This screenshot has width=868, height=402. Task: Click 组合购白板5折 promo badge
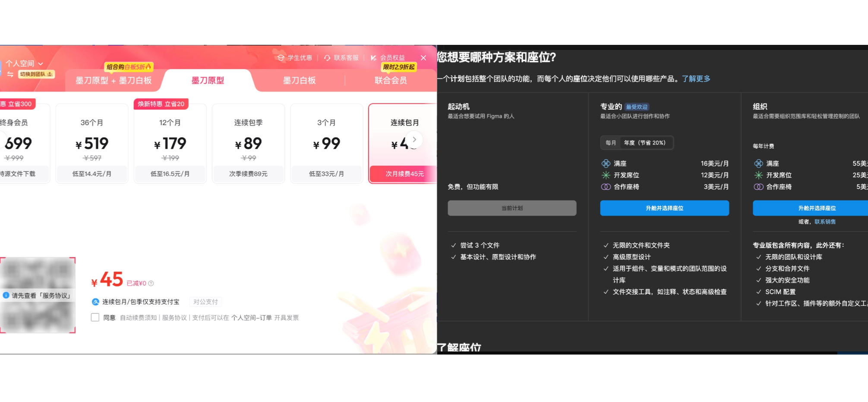coord(129,67)
